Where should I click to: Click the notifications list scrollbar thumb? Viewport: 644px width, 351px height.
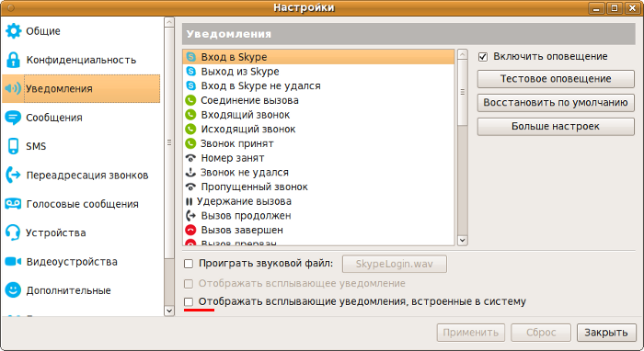[463, 93]
